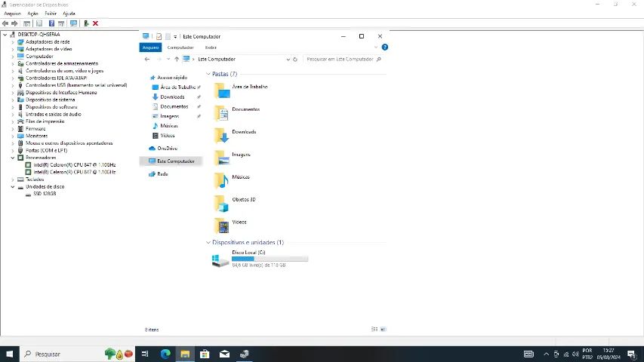Expand Adaptadores de vídeo node
Screen dimensions: 644x362
click(13, 49)
